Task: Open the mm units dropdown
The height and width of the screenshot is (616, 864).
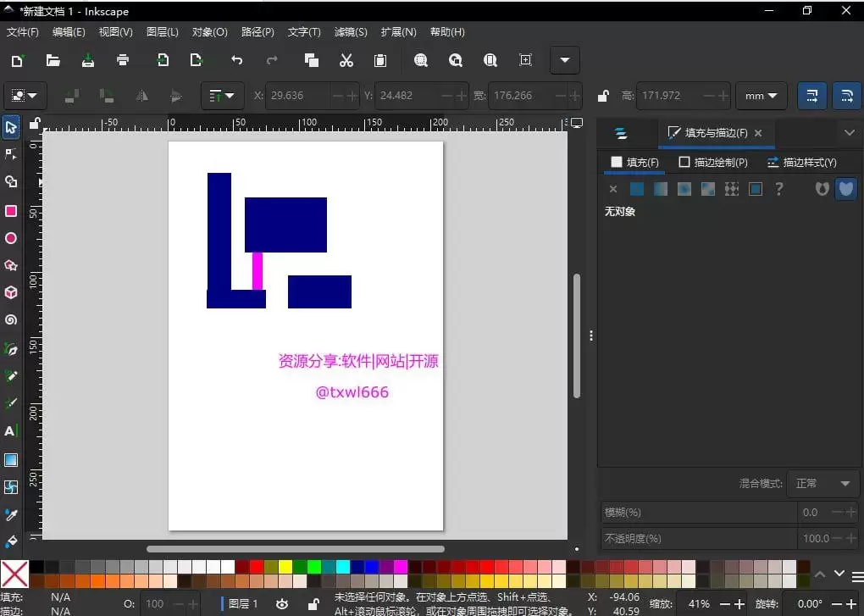Action: point(761,96)
